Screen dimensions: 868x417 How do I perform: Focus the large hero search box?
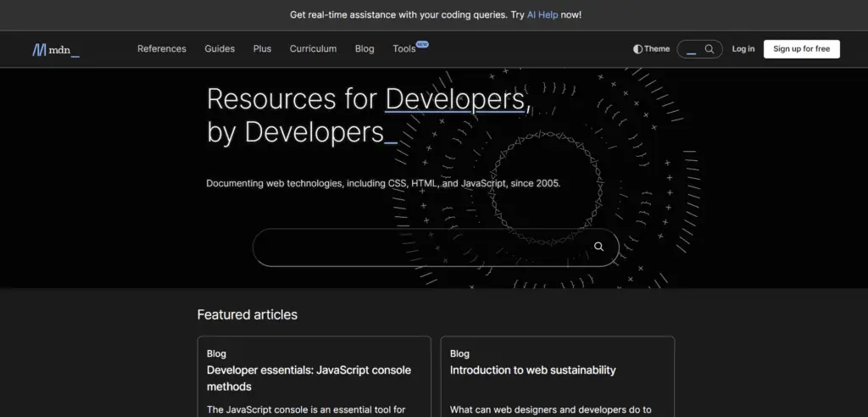436,247
